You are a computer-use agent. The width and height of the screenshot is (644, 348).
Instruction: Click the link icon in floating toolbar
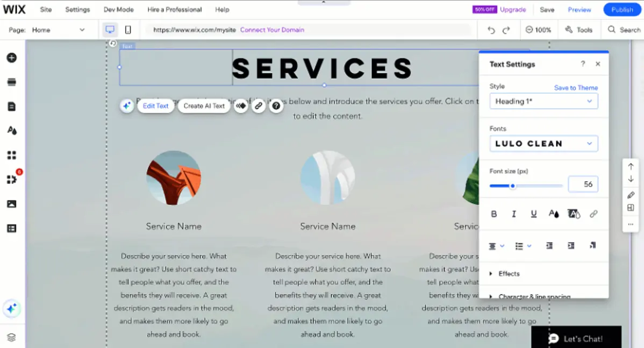(x=259, y=106)
